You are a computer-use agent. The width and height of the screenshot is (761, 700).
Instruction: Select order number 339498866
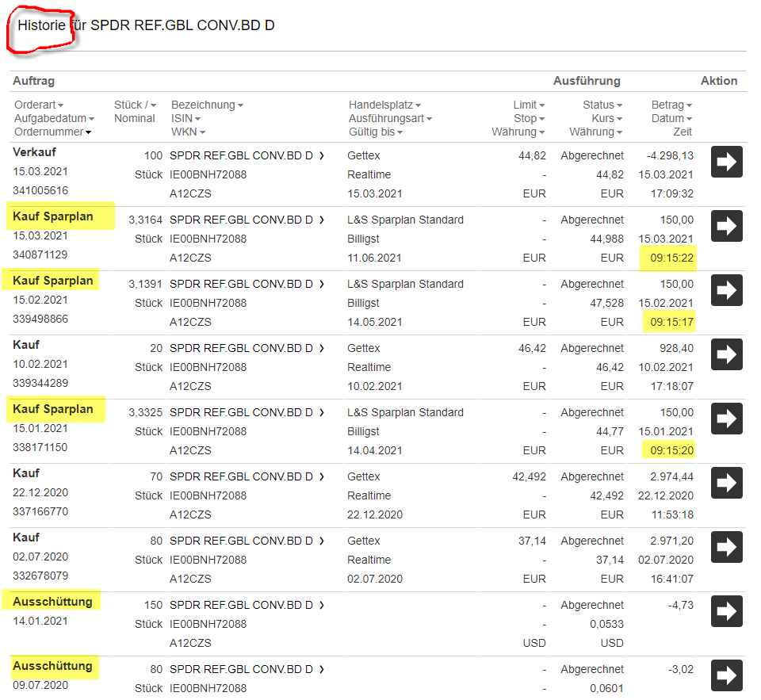[40, 319]
